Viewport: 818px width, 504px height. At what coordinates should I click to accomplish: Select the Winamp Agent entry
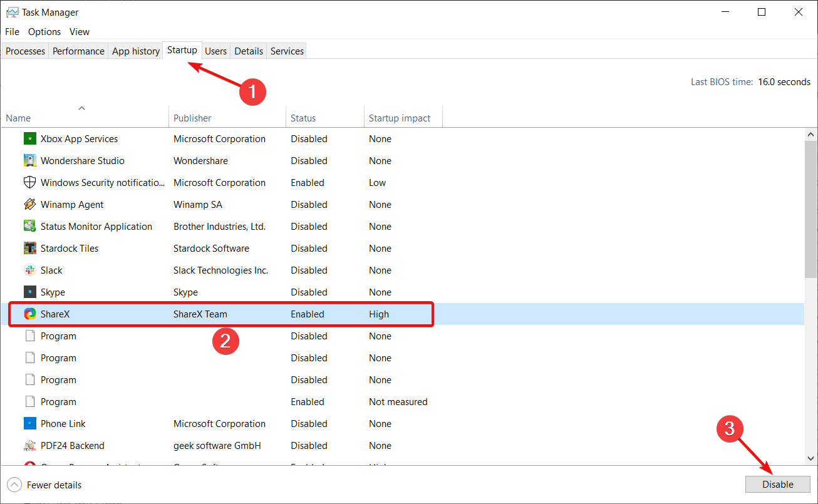[x=72, y=205]
